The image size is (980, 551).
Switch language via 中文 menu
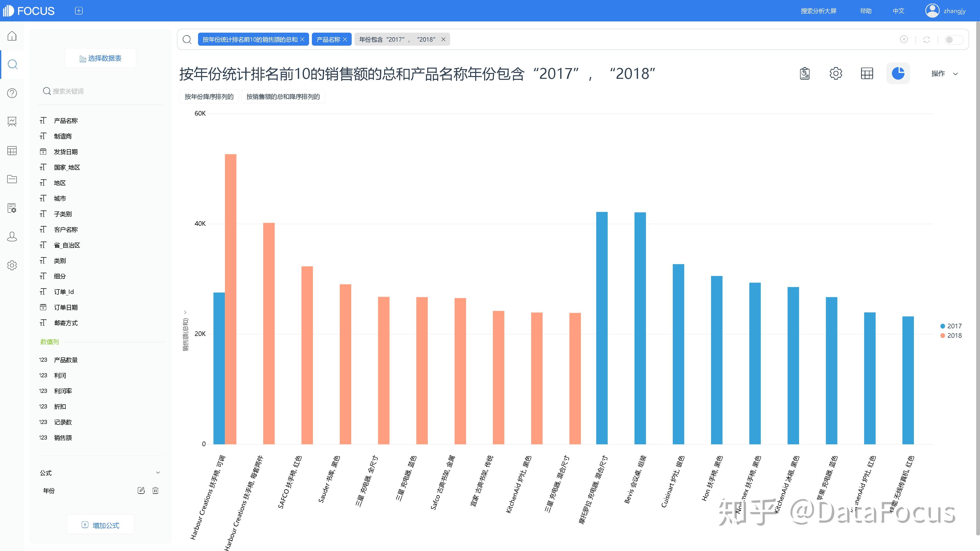pyautogui.click(x=899, y=11)
